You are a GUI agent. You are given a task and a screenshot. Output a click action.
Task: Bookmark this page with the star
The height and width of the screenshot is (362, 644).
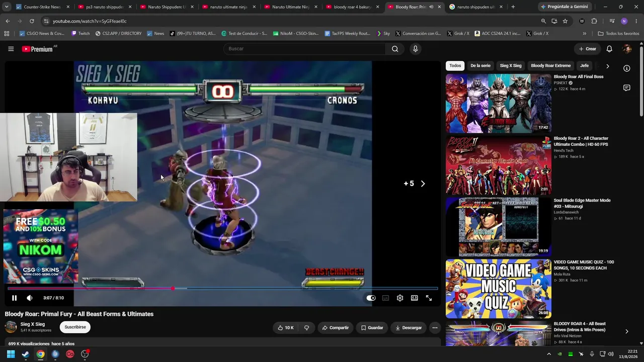[x=565, y=21]
